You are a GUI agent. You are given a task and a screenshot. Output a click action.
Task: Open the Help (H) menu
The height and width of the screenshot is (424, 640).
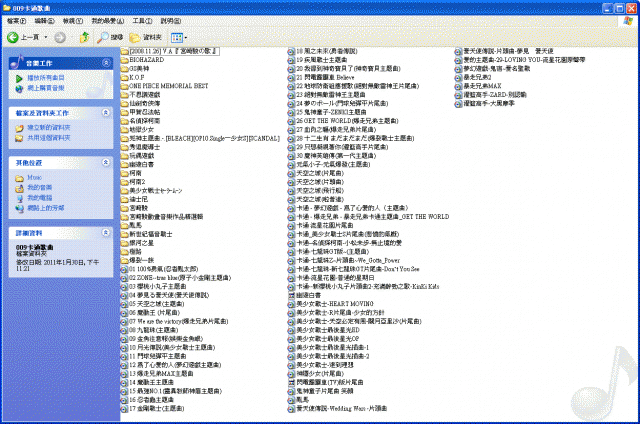(x=171, y=21)
